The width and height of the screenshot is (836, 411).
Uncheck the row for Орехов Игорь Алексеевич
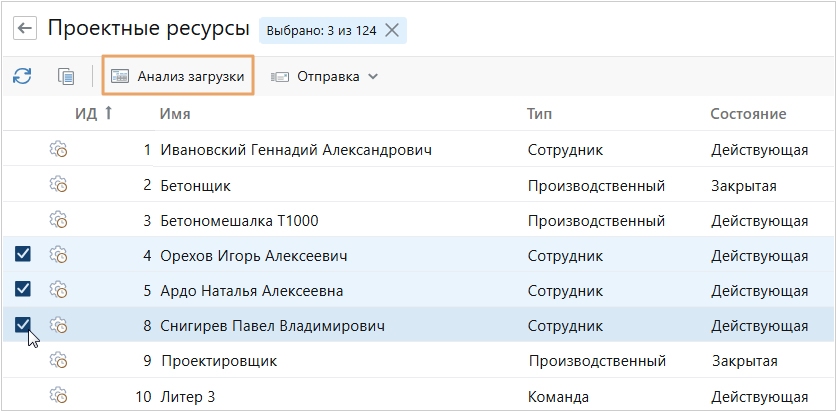[x=23, y=255]
